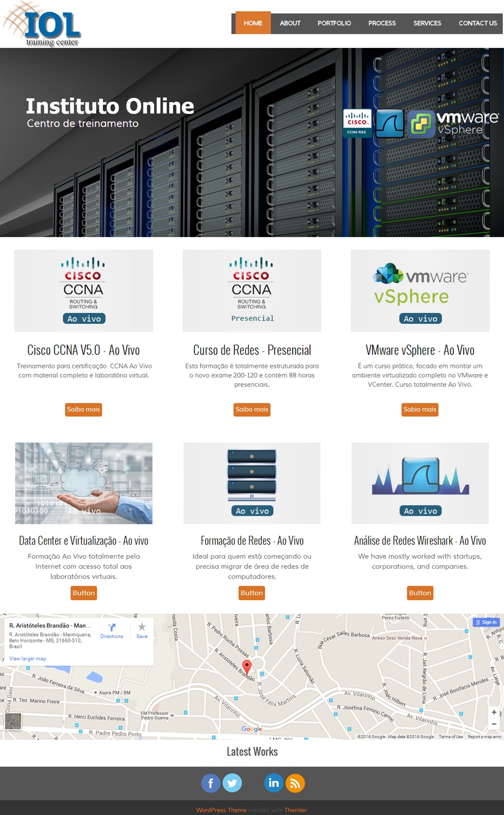Screen dimensions: 504x815
Task: Open the View larger map link
Action: click(28, 659)
